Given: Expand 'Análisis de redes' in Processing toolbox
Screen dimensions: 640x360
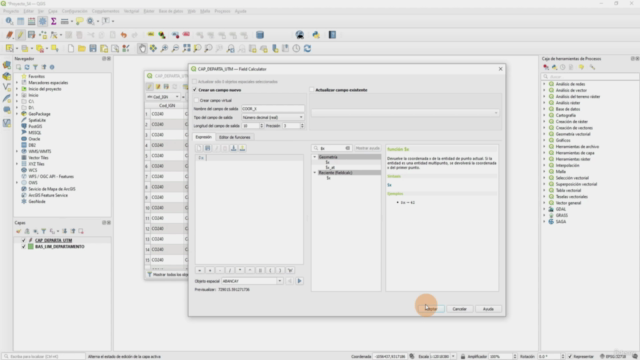Looking at the screenshot, I should (544, 84).
